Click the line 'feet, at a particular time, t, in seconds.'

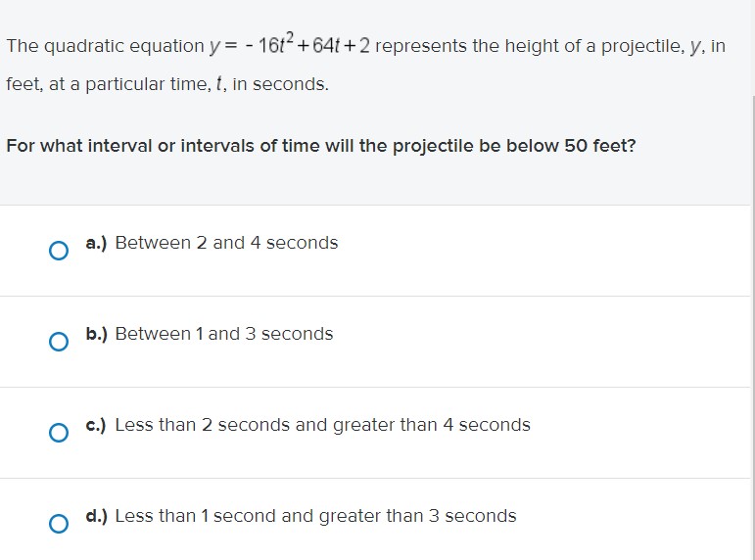click(x=167, y=84)
